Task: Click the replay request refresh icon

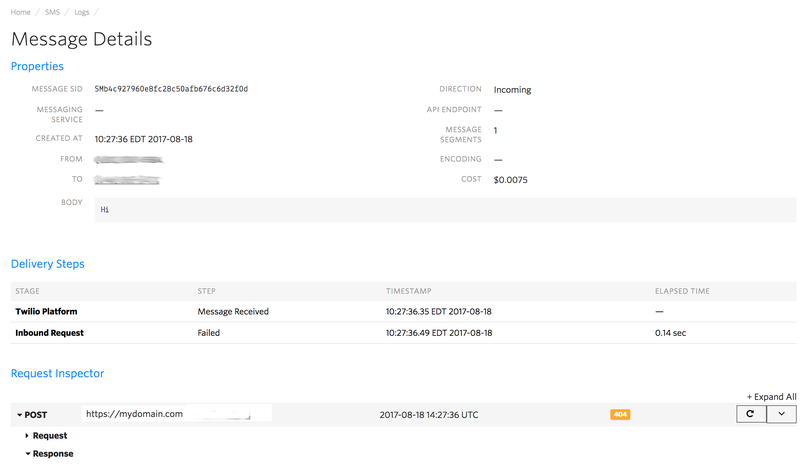Action: [751, 414]
